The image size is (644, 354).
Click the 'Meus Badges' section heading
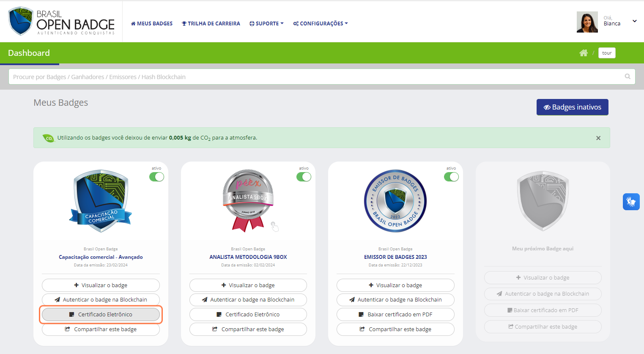click(61, 103)
